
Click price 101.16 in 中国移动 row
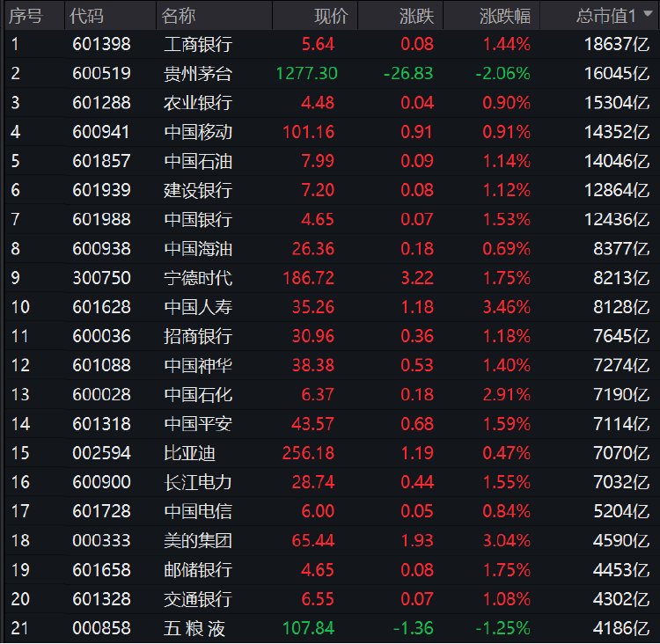tap(309, 132)
